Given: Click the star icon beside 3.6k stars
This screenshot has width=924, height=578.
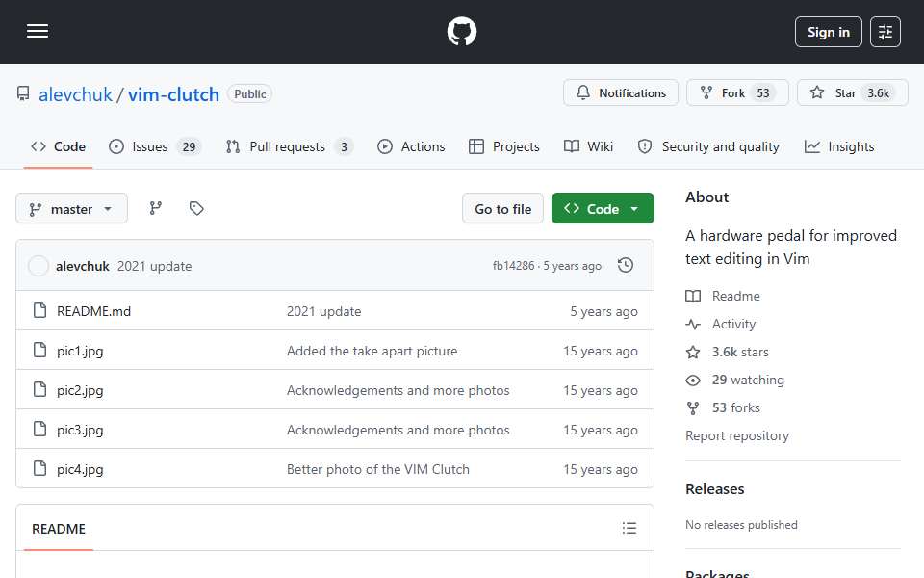Looking at the screenshot, I should pos(693,353).
